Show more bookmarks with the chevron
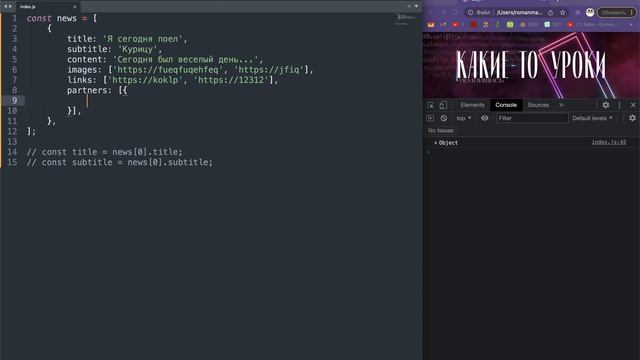The width and height of the screenshot is (640, 360). [x=631, y=24]
